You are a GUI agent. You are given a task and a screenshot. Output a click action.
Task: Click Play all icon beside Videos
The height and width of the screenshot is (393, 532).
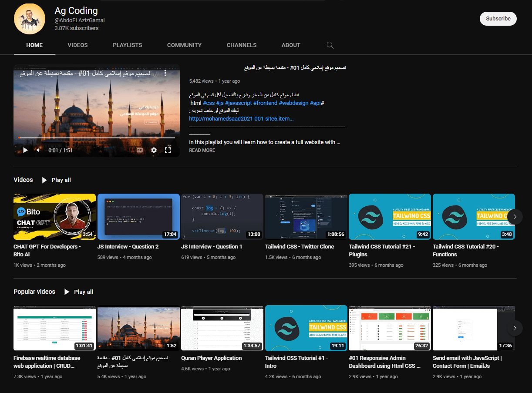tap(44, 180)
